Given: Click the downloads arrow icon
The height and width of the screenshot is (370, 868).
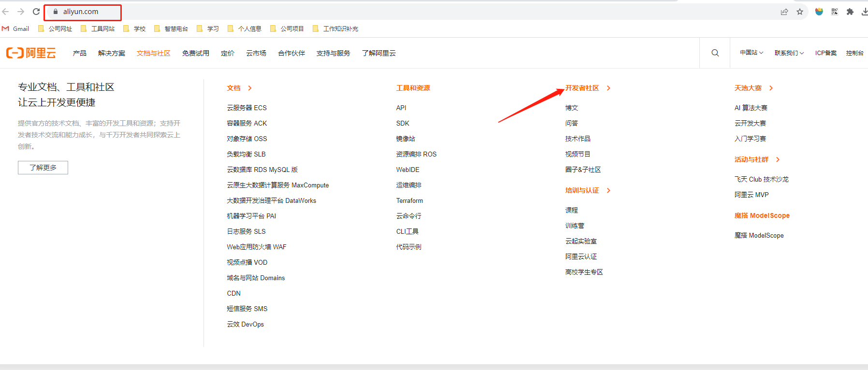Looking at the screenshot, I should click(865, 12).
